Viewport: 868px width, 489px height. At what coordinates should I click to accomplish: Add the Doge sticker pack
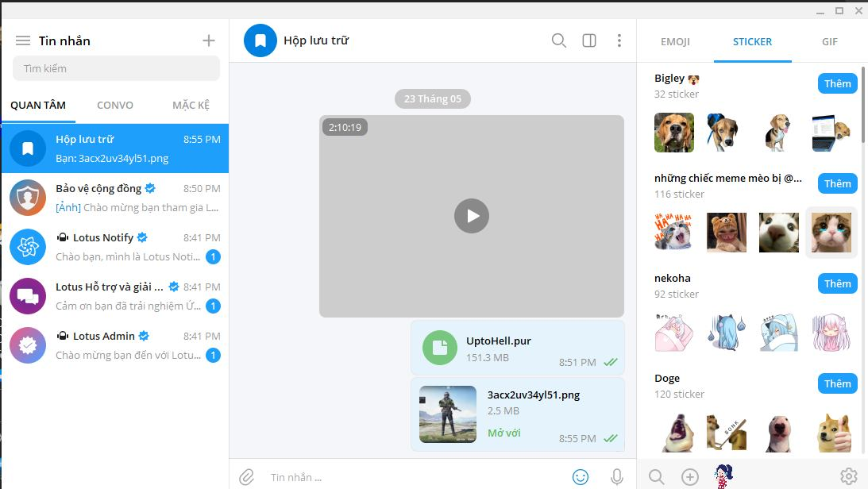click(x=838, y=384)
